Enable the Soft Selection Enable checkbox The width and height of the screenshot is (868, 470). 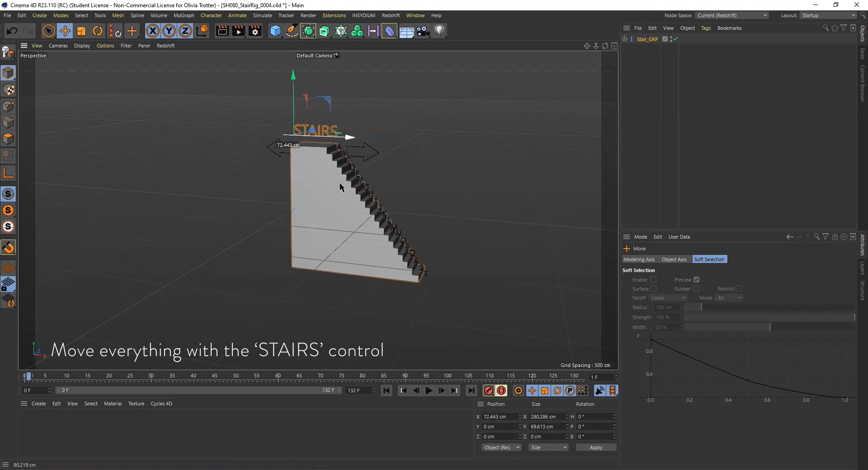(653, 280)
